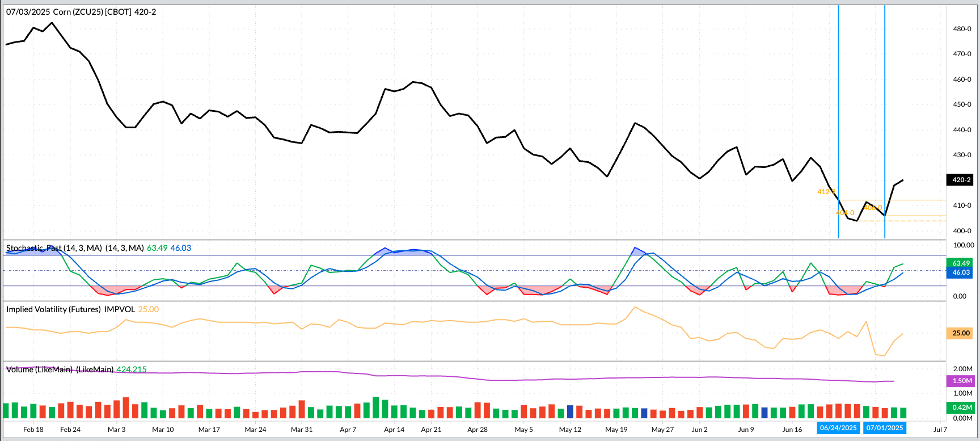This screenshot has height=441, width=980.
Task: Click the orange 25.00 implied volatility tag
Action: point(961,333)
